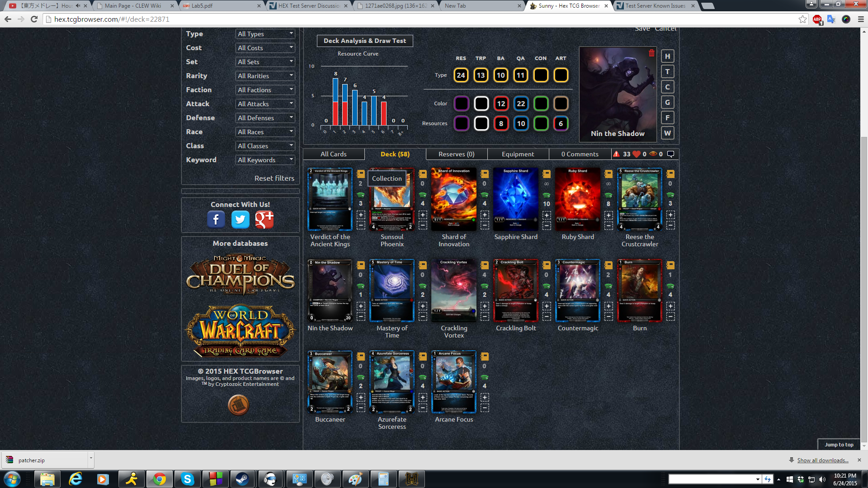Click Show all downloads link
This screenshot has height=488, width=868.
[823, 460]
